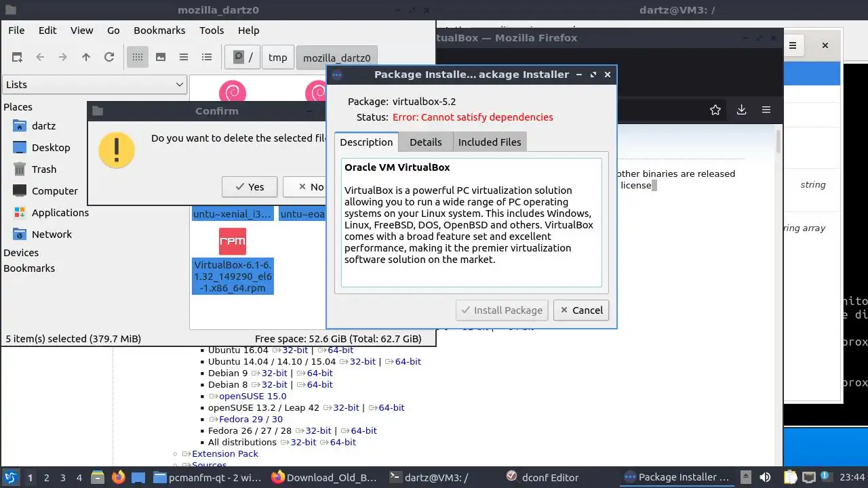Select Desktop in Places sidebar

[x=51, y=148]
